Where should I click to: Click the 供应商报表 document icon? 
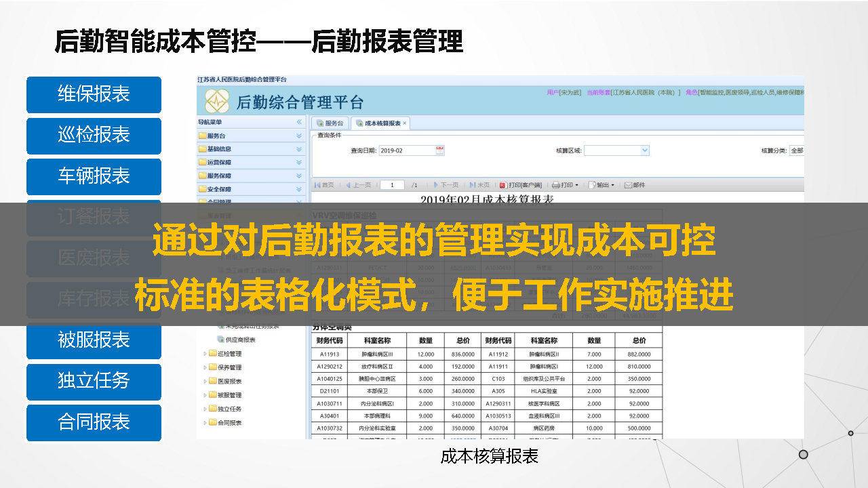(220, 340)
